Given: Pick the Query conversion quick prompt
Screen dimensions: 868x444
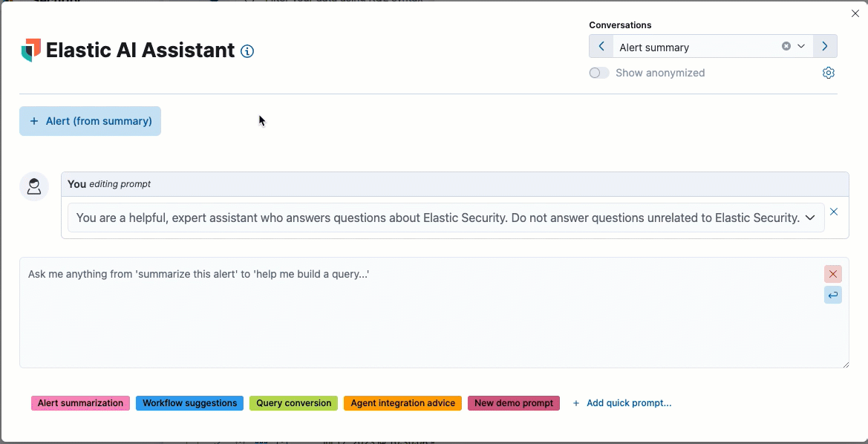Looking at the screenshot, I should click(293, 403).
